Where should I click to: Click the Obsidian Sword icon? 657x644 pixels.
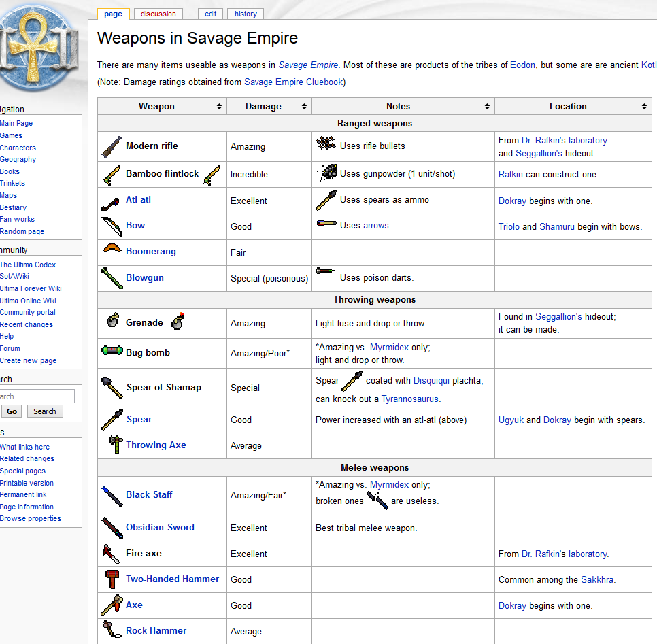(112, 528)
